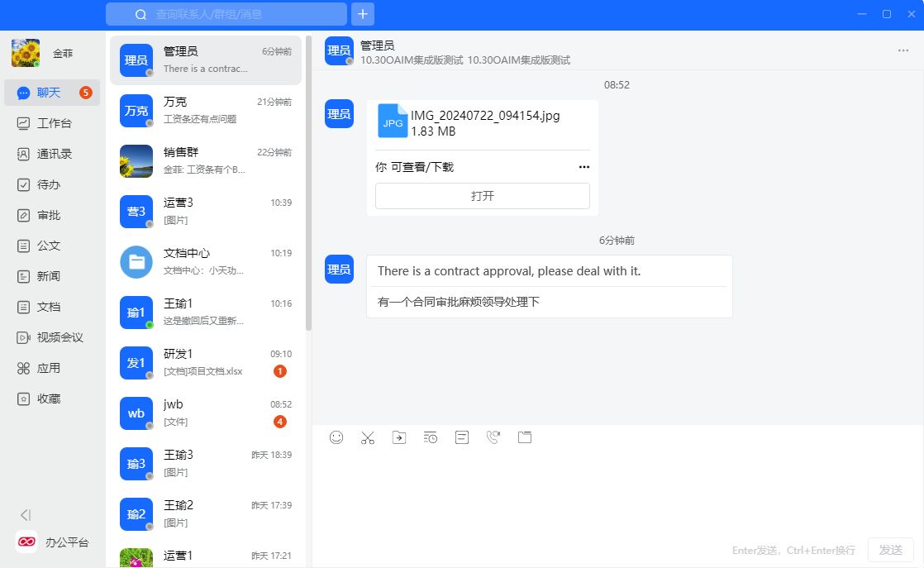Screen dimensions: 924x568
Task: Collapse the left sidebar navigation
Action: tap(26, 514)
